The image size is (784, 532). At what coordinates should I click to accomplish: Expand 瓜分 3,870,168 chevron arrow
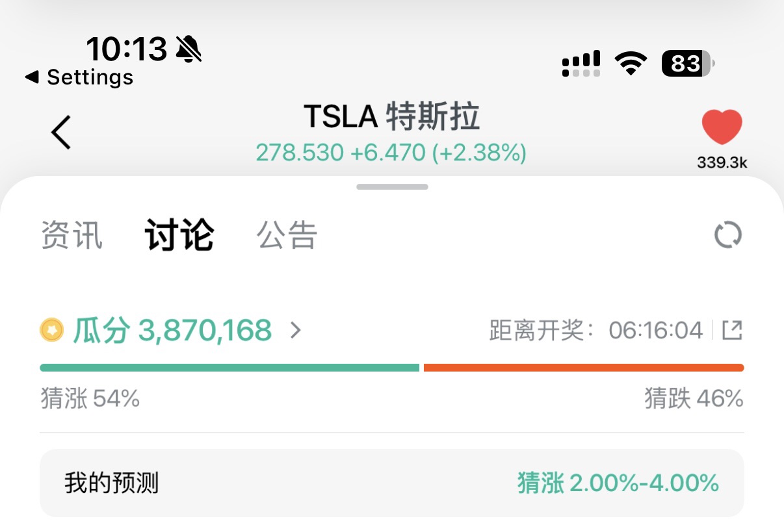point(296,331)
